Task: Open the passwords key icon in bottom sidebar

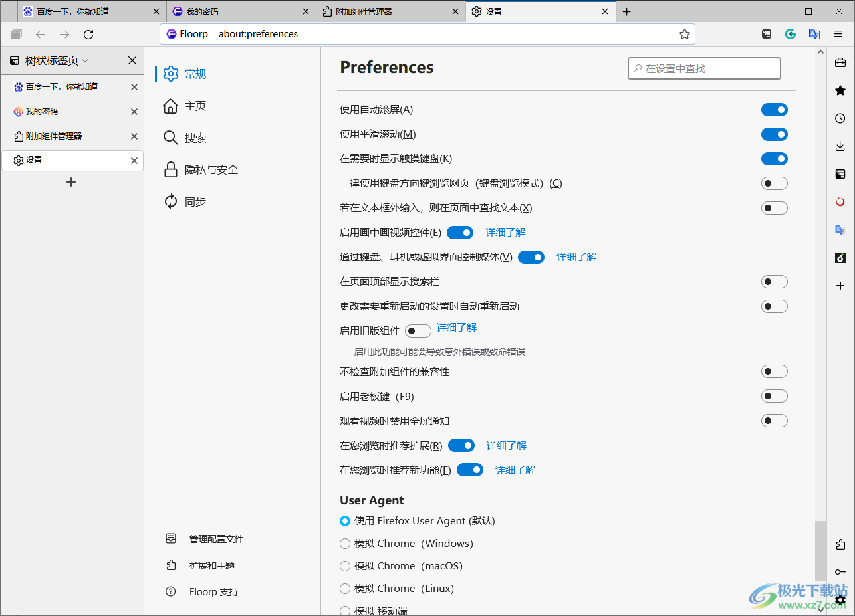Action: (x=840, y=572)
